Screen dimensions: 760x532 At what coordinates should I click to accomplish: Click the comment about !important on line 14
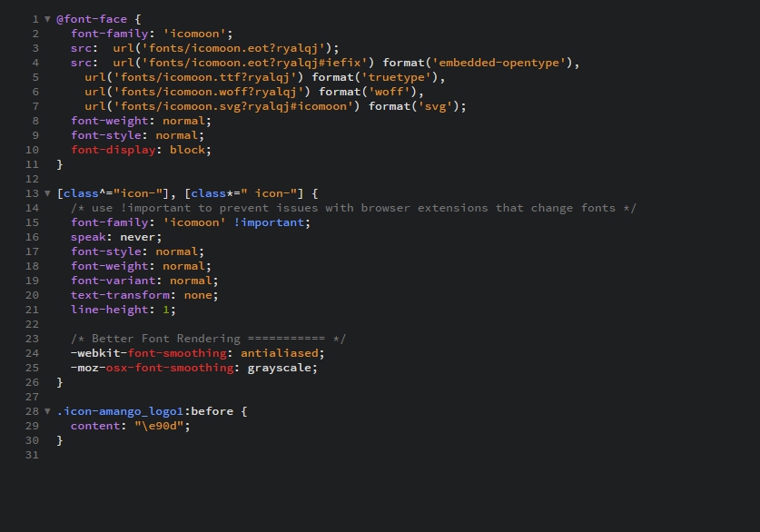353,208
